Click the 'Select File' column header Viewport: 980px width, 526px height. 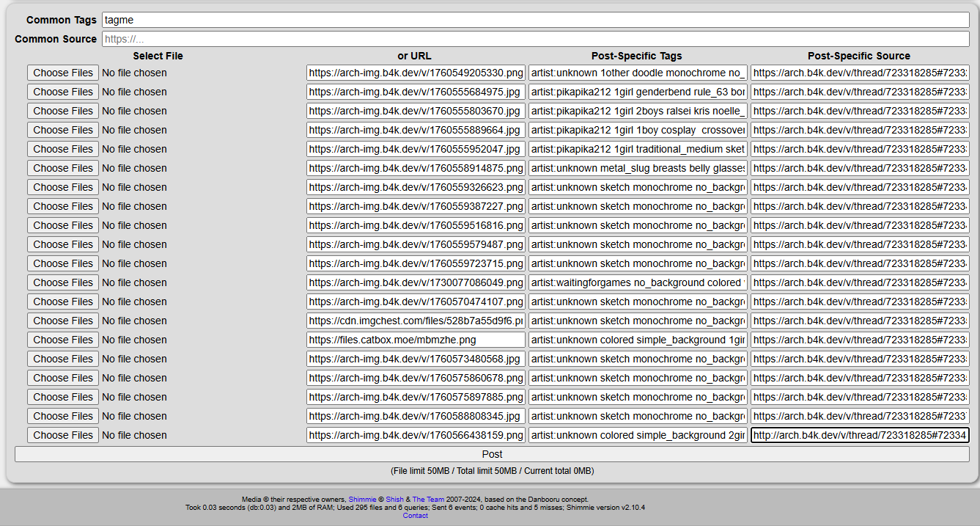pyautogui.click(x=158, y=56)
